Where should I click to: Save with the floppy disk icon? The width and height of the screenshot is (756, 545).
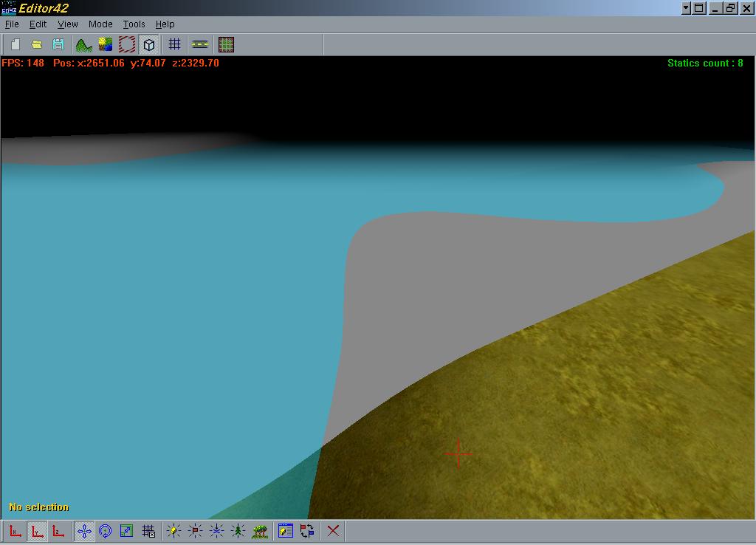[x=58, y=45]
